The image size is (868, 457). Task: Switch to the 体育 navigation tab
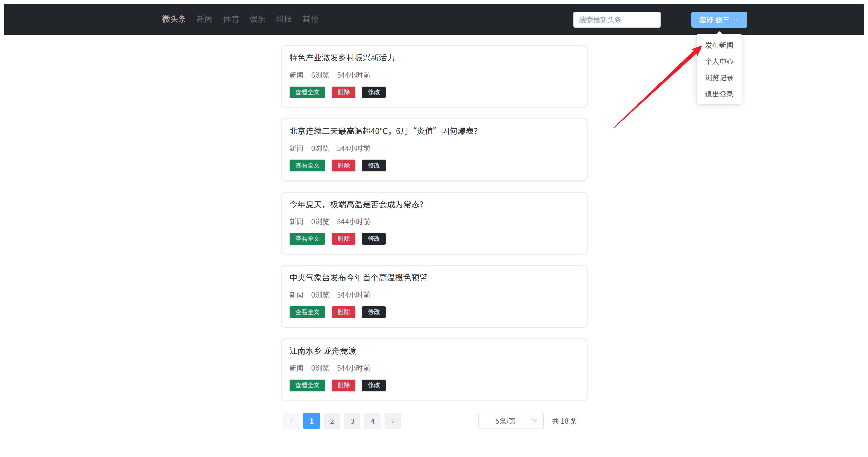(x=231, y=19)
